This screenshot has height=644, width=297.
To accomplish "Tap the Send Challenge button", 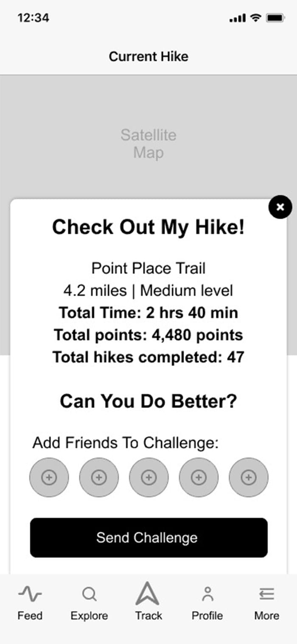I will coord(148,537).
